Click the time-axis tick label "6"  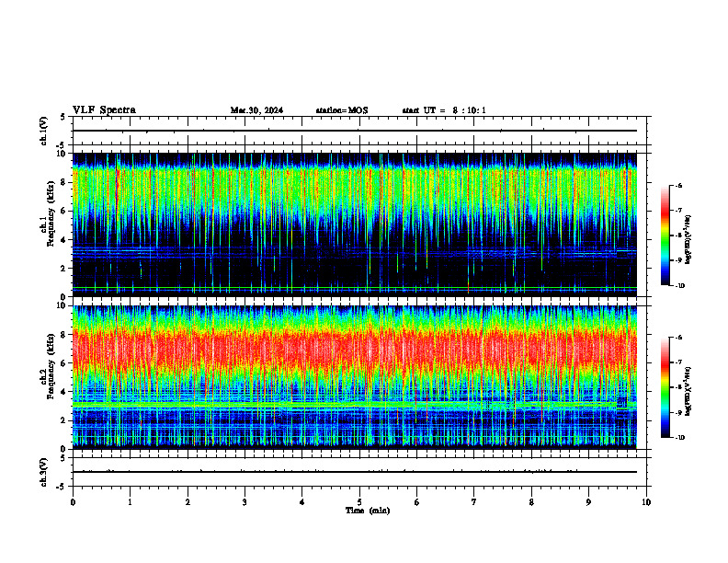(x=417, y=502)
